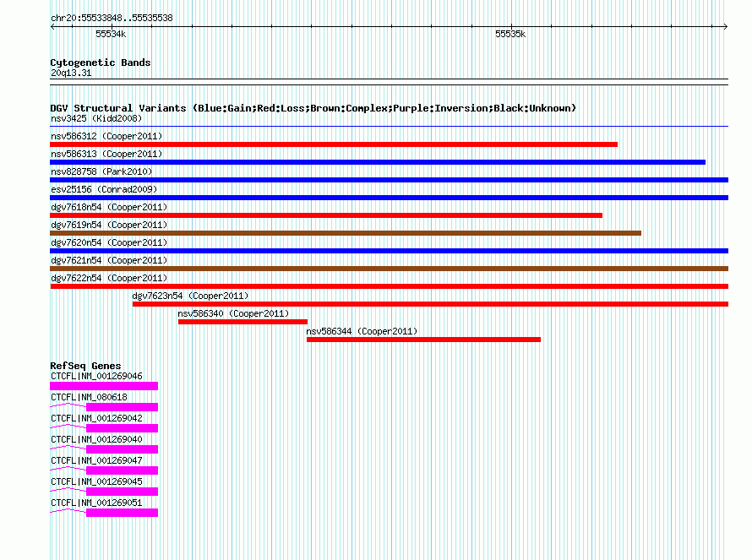Click the nsv586312 (Cooper2011) red loss bar
Screen dimensions: 752x560
[334, 144]
